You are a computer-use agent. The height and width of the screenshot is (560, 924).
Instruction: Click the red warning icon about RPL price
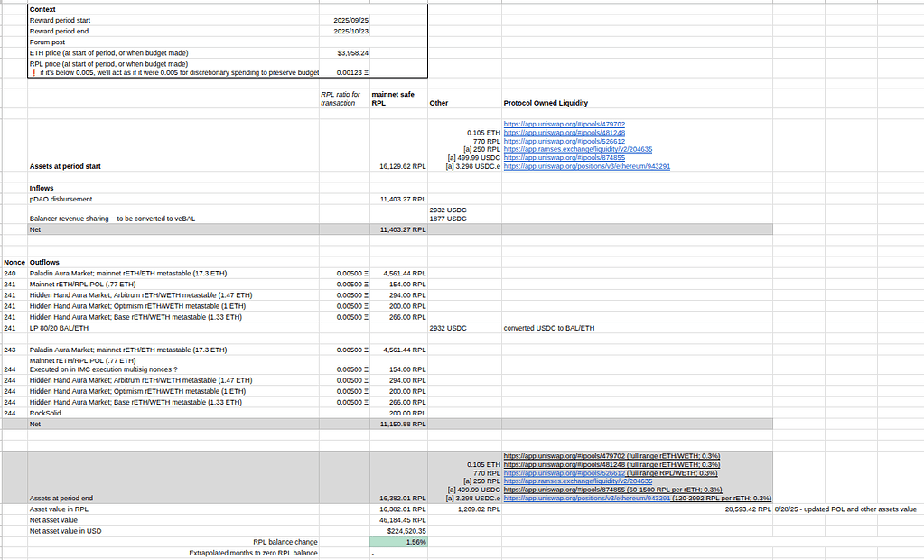[x=35, y=72]
